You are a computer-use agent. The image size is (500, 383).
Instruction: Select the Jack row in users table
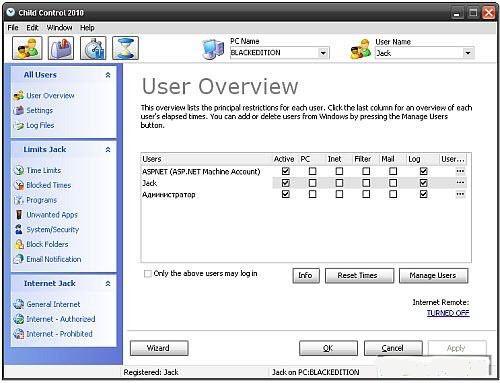point(304,183)
